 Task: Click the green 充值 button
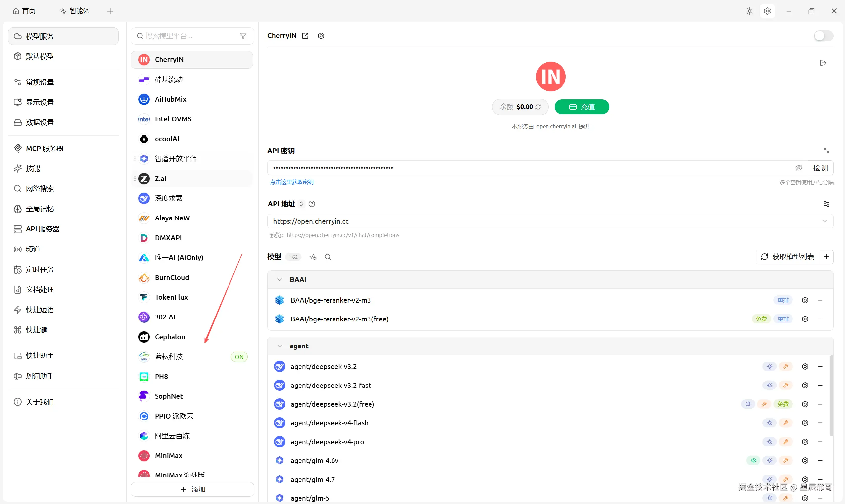(x=582, y=107)
